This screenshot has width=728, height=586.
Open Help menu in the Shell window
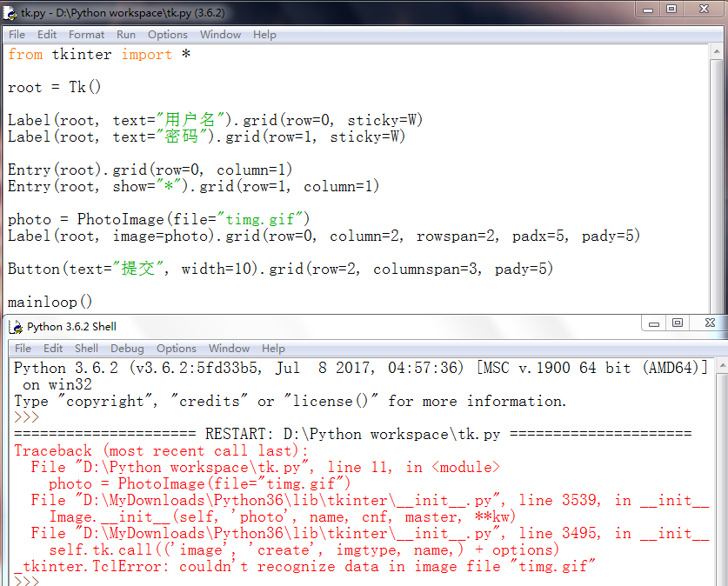(x=273, y=348)
